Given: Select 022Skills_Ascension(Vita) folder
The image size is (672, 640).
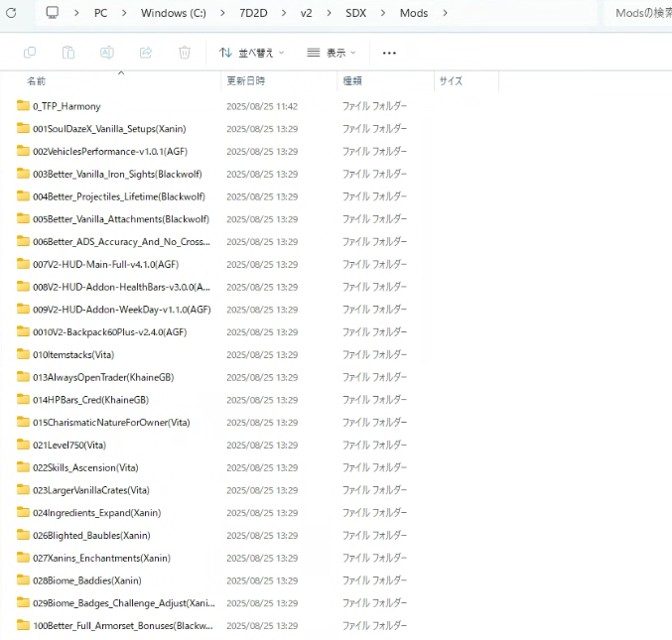Looking at the screenshot, I should (85, 467).
